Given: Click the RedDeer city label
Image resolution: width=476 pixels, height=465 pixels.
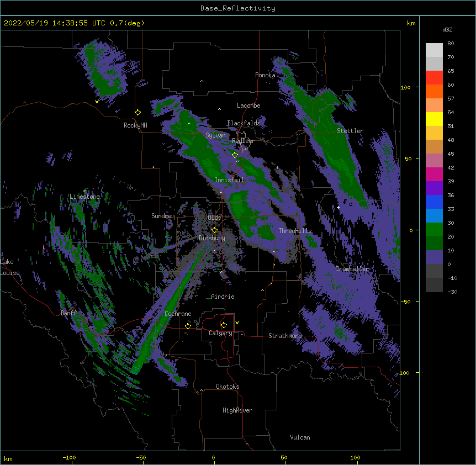Looking at the screenshot, I should click(x=243, y=141).
